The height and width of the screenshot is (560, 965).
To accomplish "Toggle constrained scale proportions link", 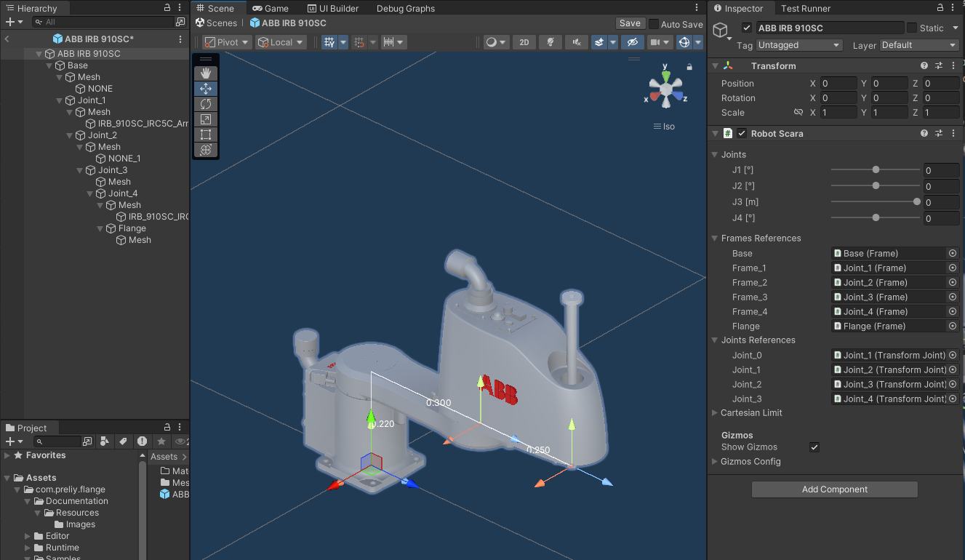I will click(798, 113).
